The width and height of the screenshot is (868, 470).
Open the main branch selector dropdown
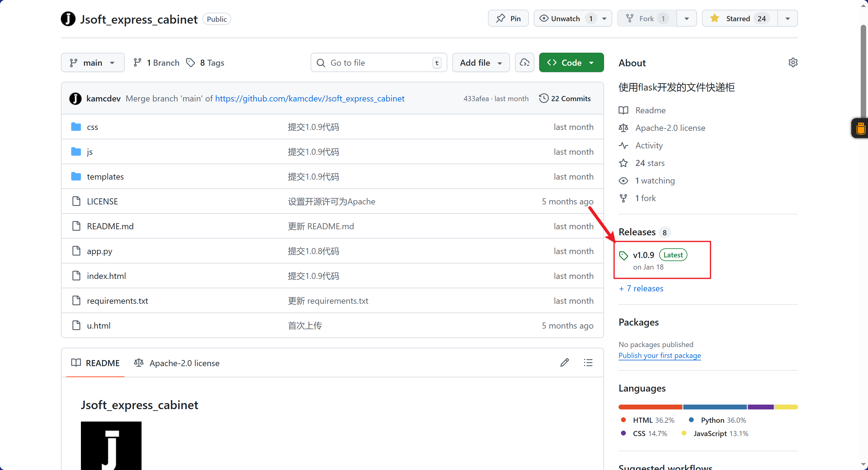93,63
